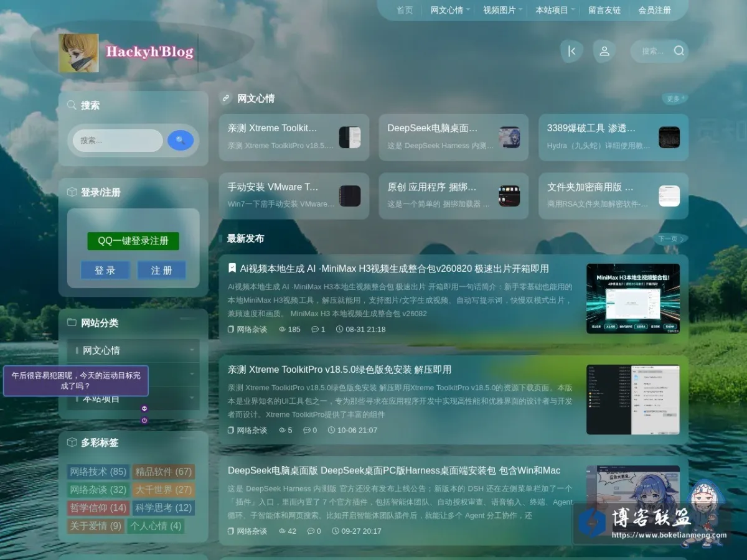The image size is (747, 560).
Task: Focus the sidebar 搜索 input field
Action: point(118,141)
